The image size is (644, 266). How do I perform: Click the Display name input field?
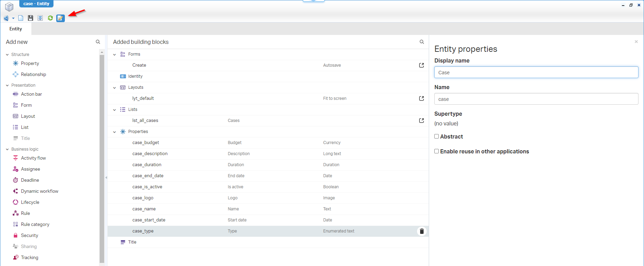click(536, 73)
